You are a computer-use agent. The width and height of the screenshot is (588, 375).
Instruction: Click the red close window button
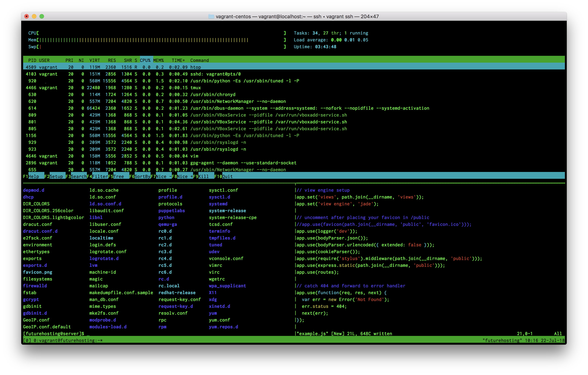[x=27, y=16]
